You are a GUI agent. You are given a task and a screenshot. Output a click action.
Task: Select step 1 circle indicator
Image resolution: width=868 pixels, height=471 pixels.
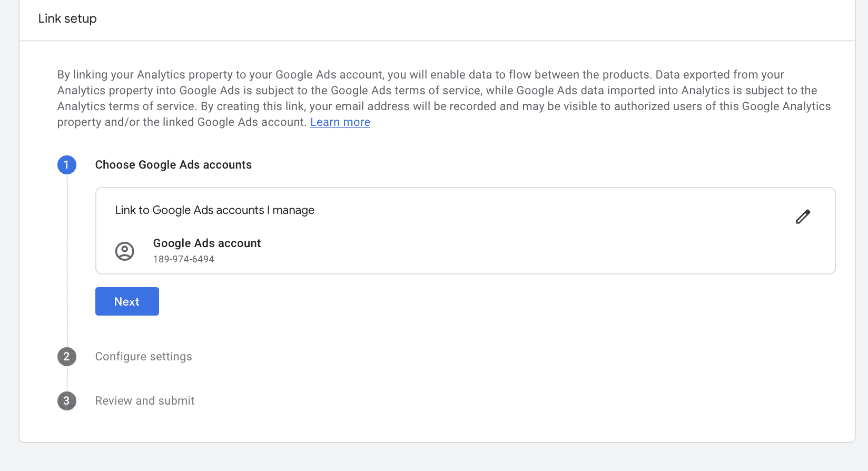pos(67,165)
